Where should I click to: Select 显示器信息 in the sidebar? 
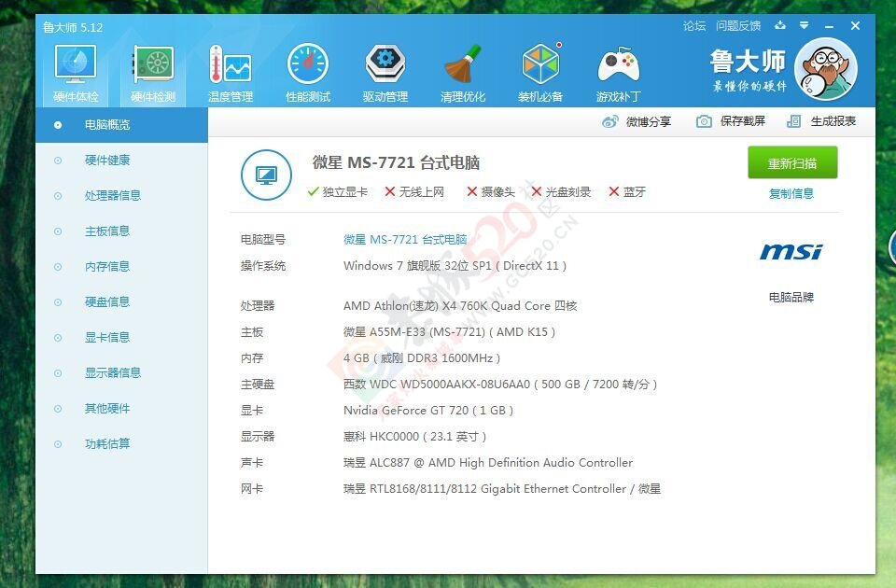pyautogui.click(x=121, y=372)
